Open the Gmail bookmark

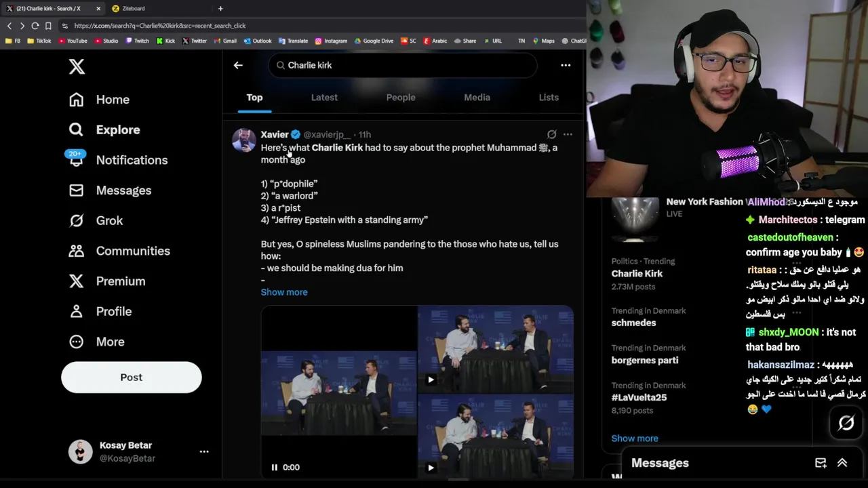(225, 41)
